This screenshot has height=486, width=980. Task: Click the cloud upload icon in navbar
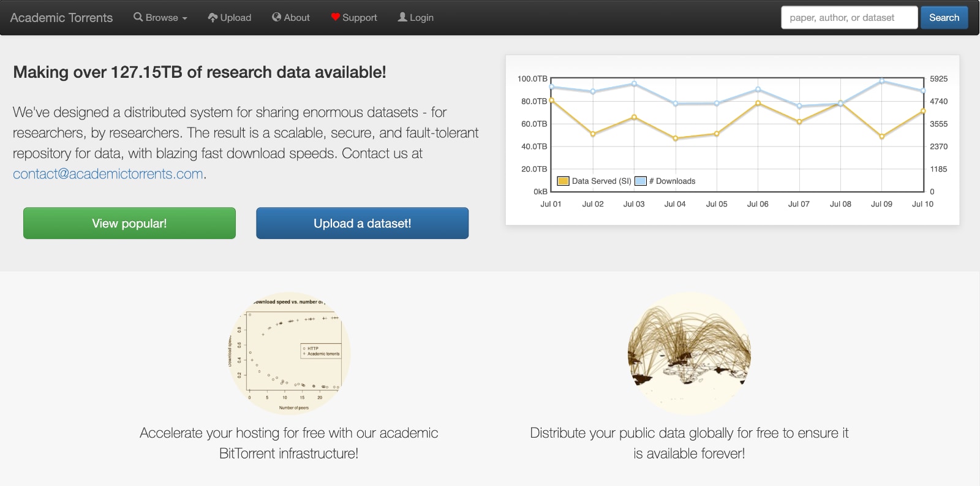click(x=213, y=17)
